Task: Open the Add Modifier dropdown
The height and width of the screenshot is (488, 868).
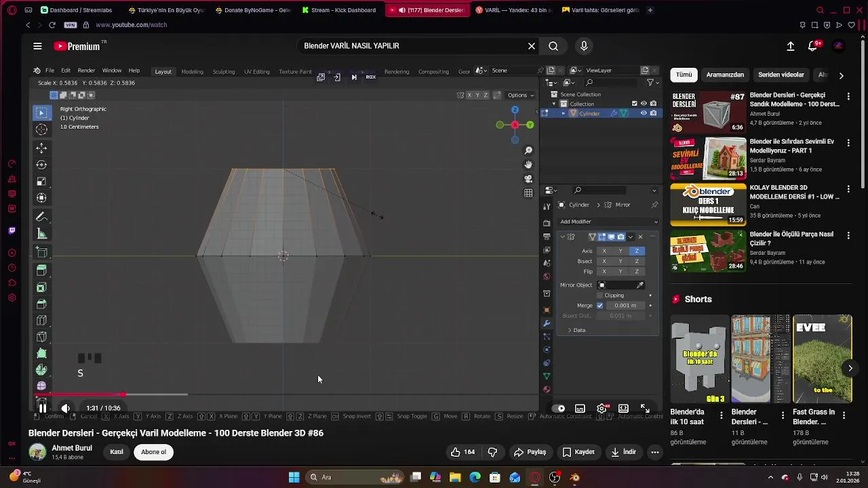Action: tap(608, 222)
